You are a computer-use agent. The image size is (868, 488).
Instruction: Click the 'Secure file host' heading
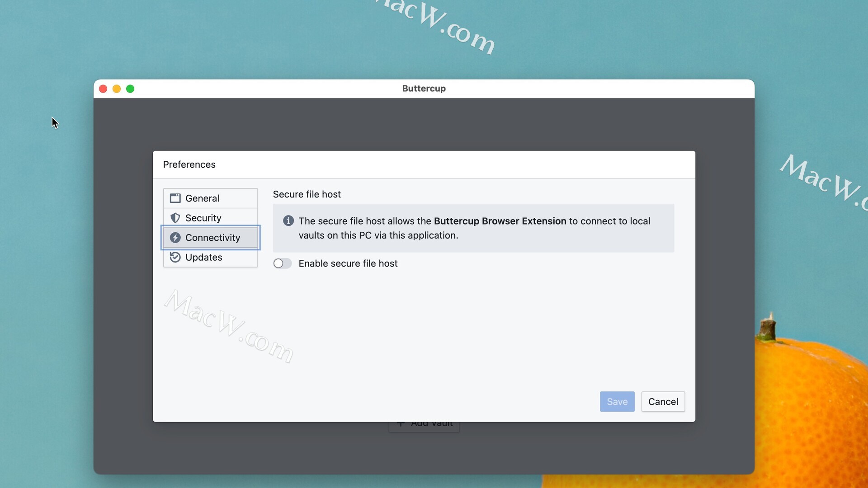[x=307, y=194]
